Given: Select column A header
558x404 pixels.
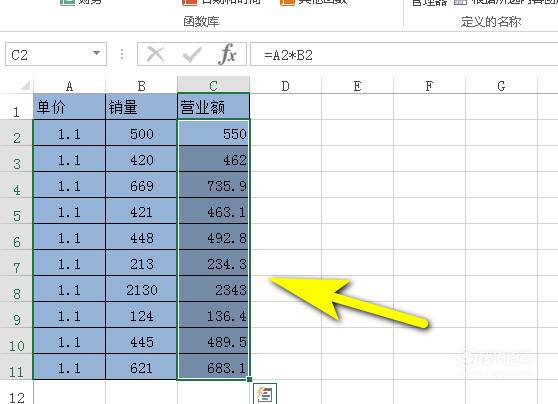Looking at the screenshot, I should pyautogui.click(x=69, y=85).
